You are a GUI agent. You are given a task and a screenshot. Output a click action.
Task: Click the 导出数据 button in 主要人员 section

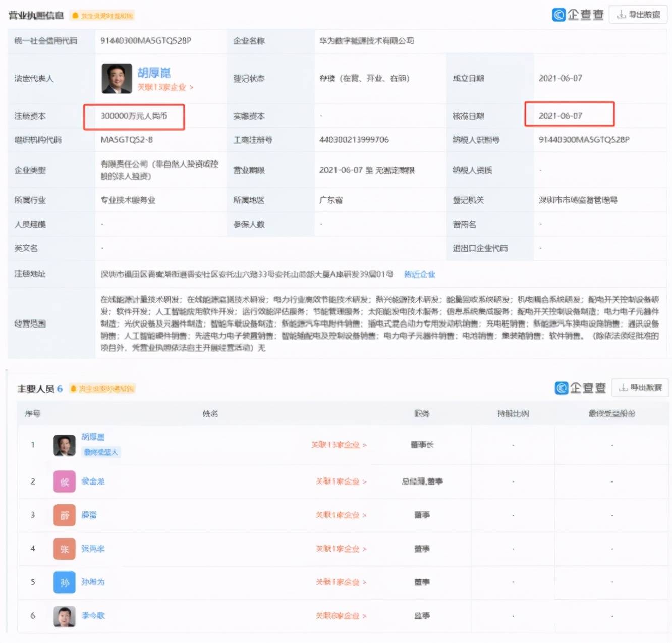[640, 388]
